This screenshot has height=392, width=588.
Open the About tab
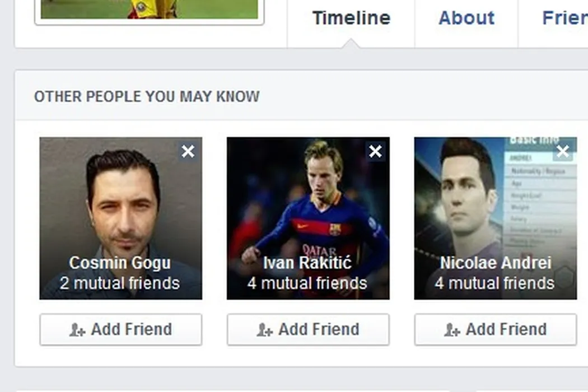pyautogui.click(x=466, y=18)
